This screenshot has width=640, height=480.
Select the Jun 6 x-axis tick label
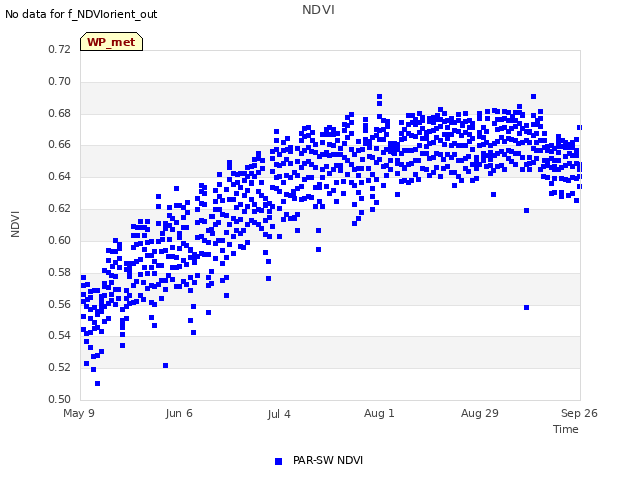(x=179, y=413)
